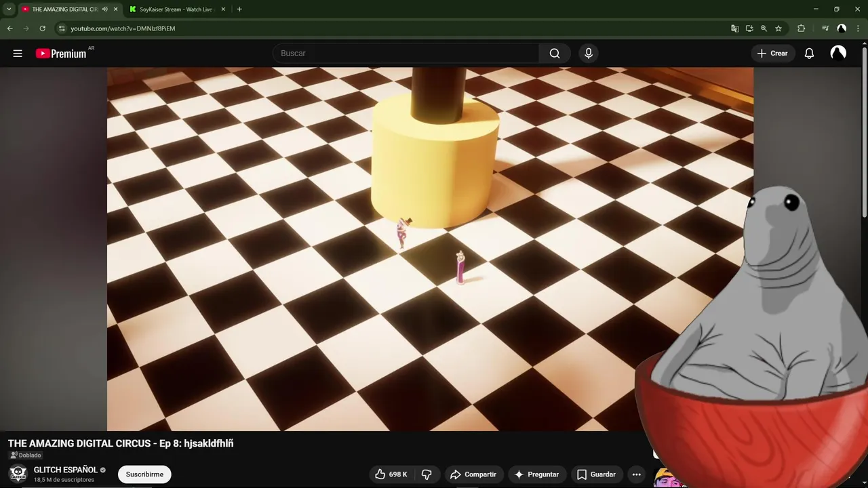
Task: Go forward in browser history
Action: pos(26,28)
